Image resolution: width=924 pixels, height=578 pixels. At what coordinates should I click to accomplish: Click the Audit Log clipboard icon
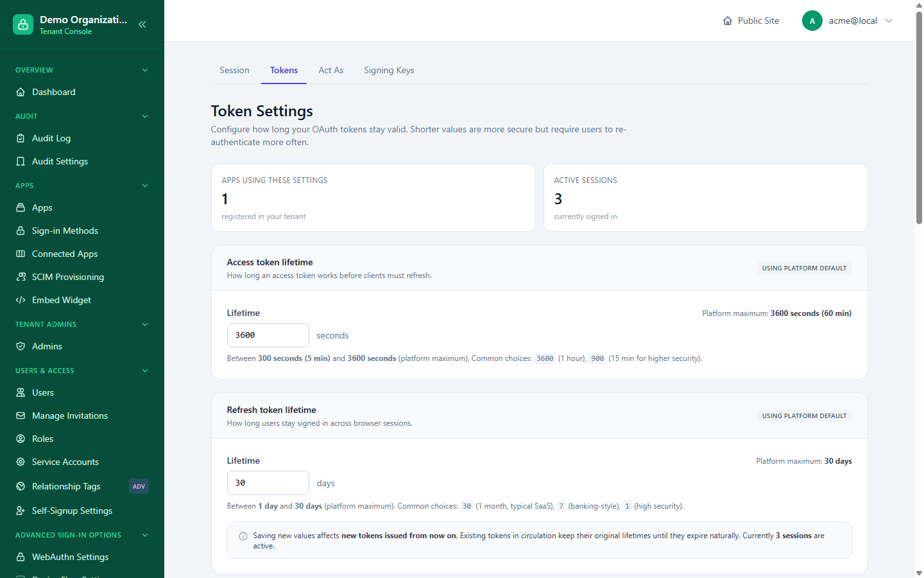click(x=21, y=138)
